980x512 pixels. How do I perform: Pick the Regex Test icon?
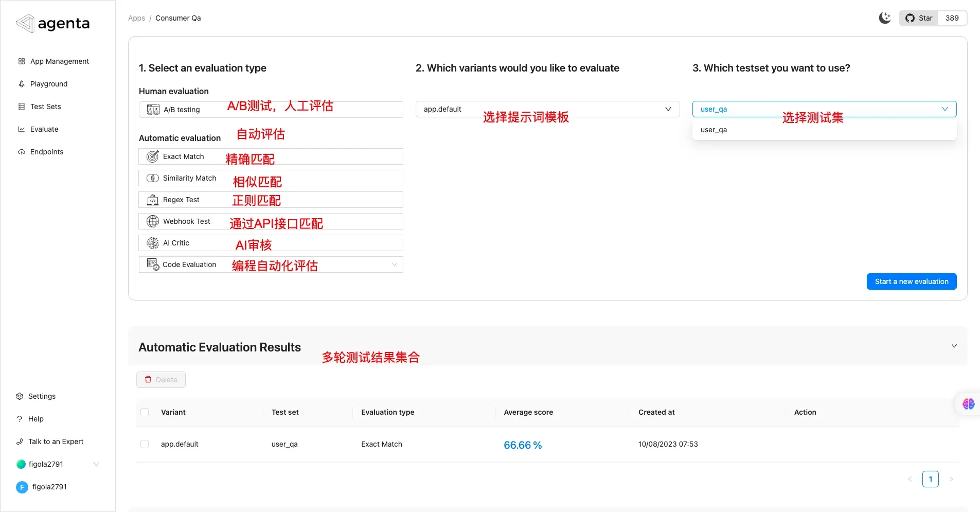pos(153,200)
